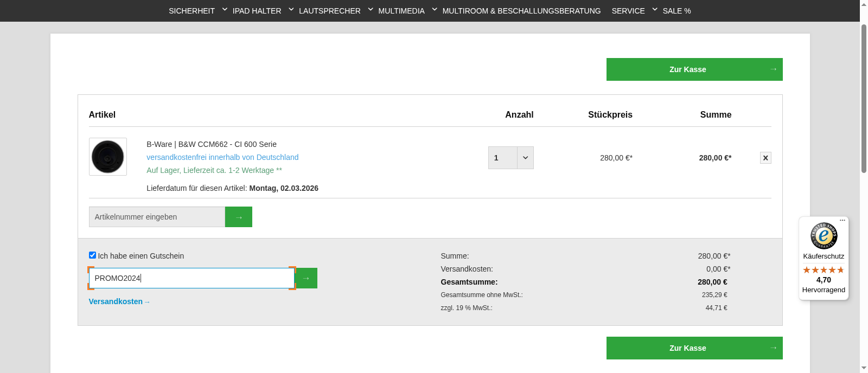Open the Anzahl quantity dropdown
Image resolution: width=868 pixels, height=373 pixels.
coord(511,158)
